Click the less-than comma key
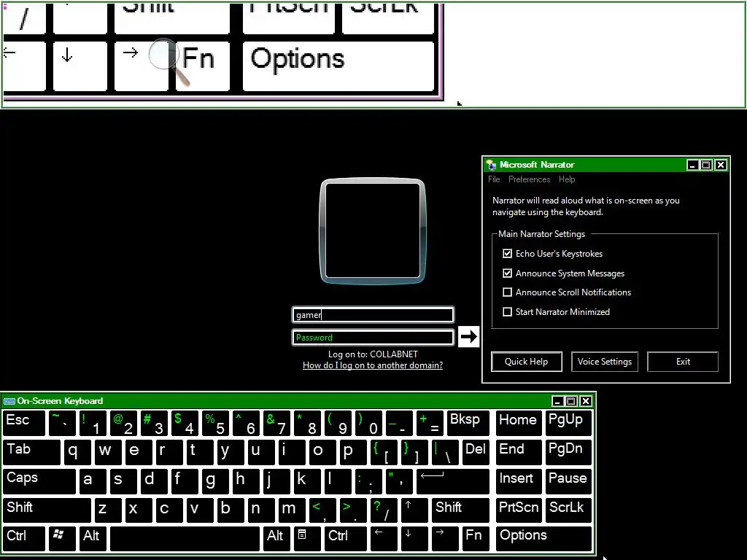This screenshot has width=747, height=560. point(322,510)
